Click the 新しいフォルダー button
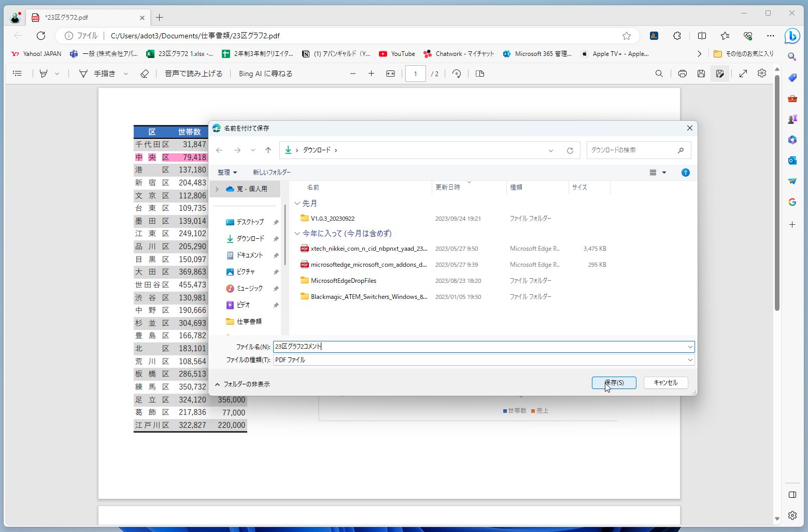The height and width of the screenshot is (532, 808). pyautogui.click(x=272, y=172)
